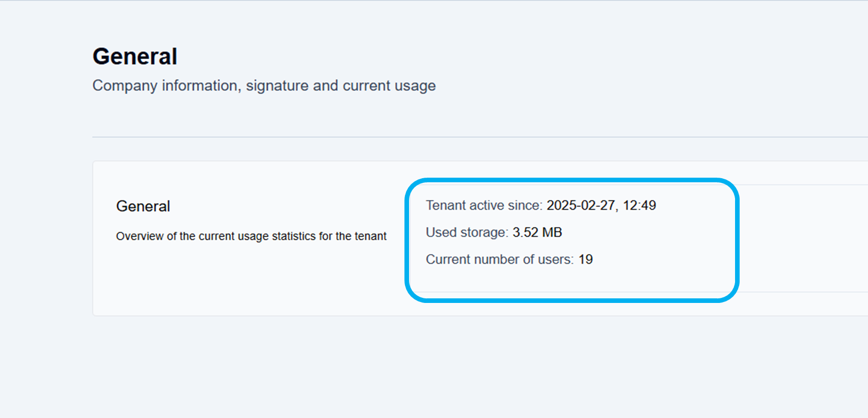Select the General section title in card

(143, 206)
